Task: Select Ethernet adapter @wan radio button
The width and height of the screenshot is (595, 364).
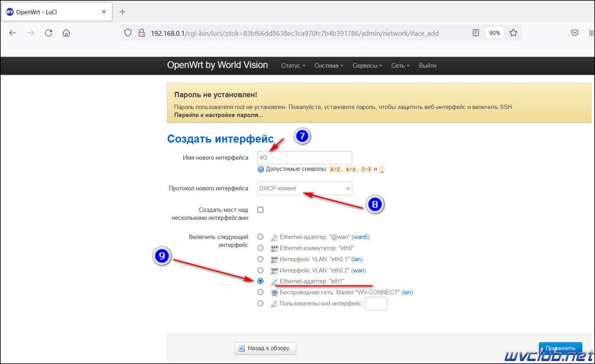Action: point(260,237)
